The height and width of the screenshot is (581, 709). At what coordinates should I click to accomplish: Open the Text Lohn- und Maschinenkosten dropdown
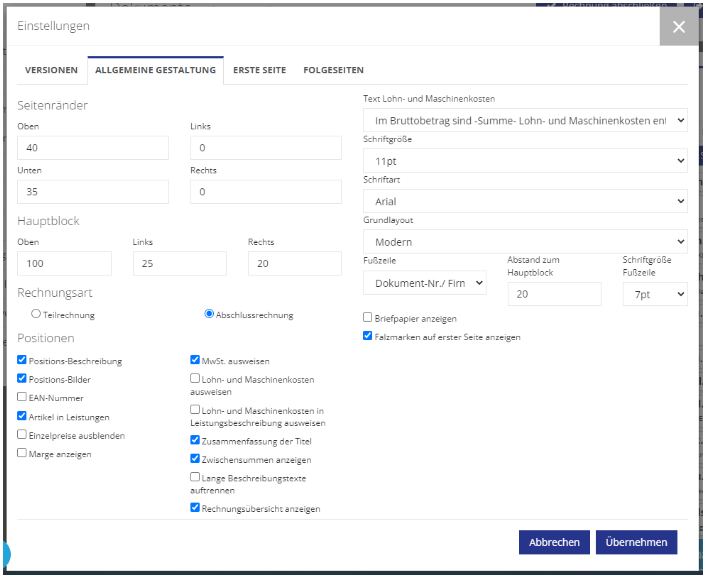coord(526,121)
